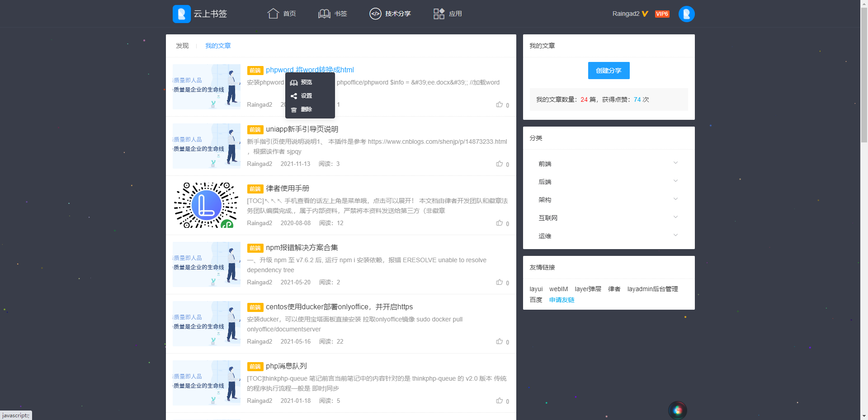
Task: Open the layadmin后台管理 friend link
Action: [653, 289]
